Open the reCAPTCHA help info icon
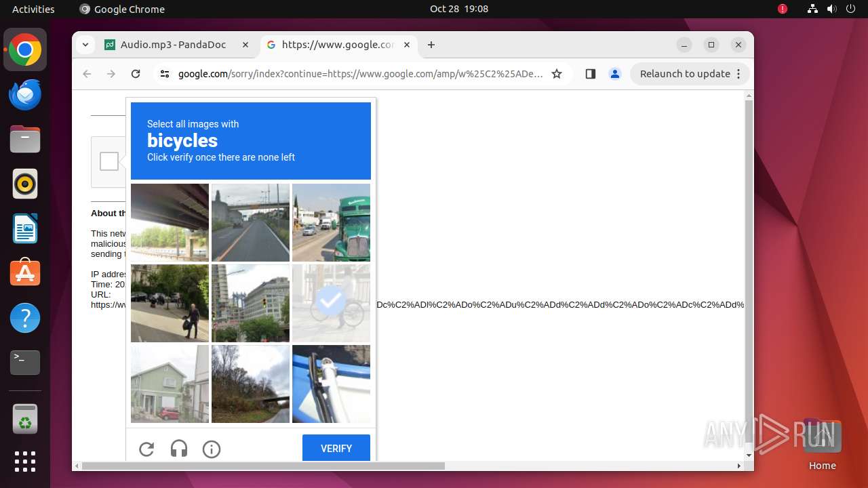This screenshot has width=868, height=488. pyautogui.click(x=212, y=449)
